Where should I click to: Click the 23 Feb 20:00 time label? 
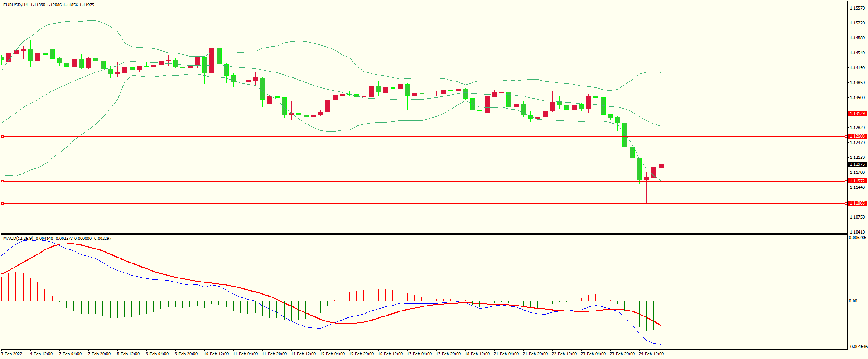point(622,354)
